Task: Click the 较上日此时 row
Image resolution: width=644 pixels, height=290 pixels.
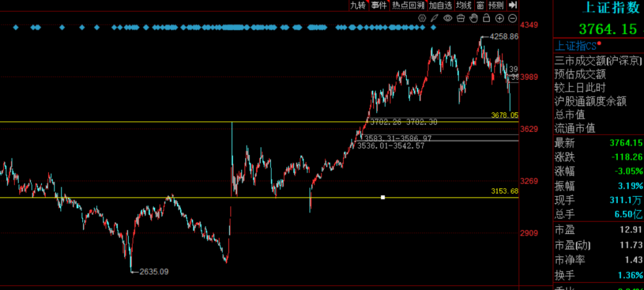Action: click(599, 88)
